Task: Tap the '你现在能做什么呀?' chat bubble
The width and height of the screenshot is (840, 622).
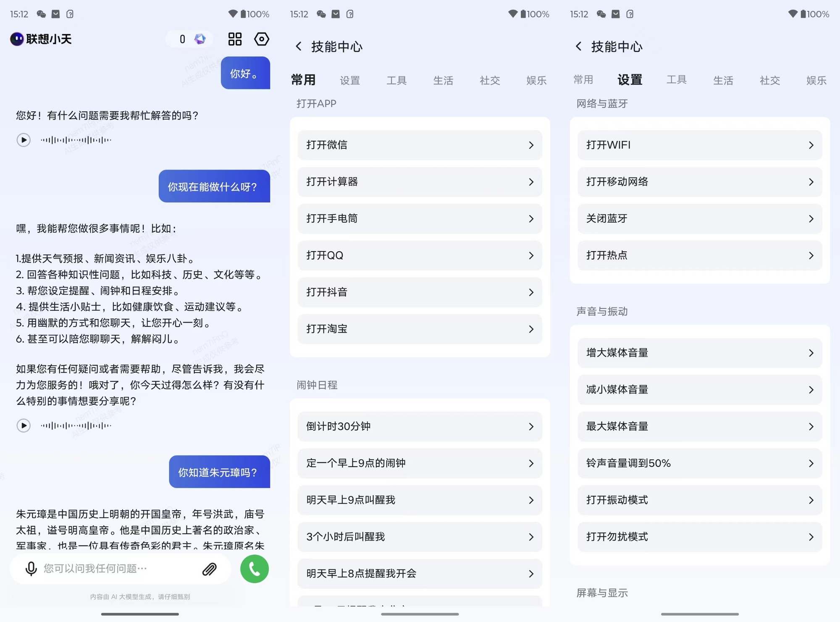Action: click(x=214, y=186)
